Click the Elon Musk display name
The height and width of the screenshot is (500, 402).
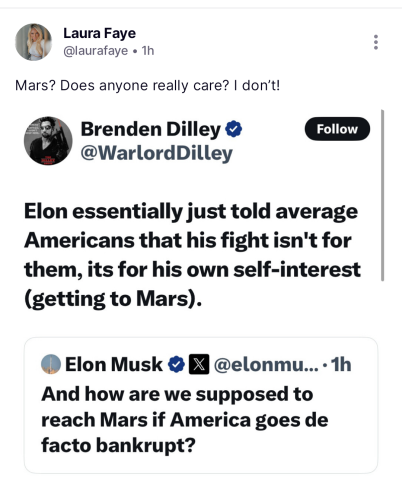[114, 364]
